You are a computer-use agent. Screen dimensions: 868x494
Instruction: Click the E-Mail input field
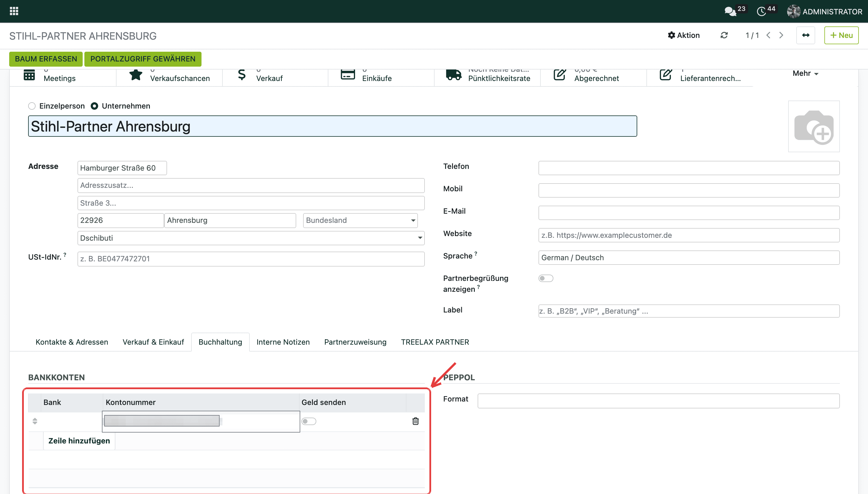point(689,213)
